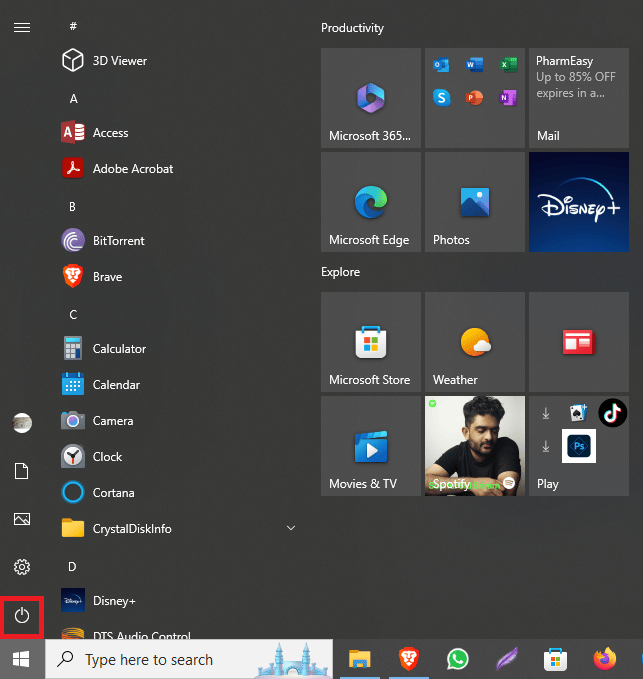Launch Skype from the Office tile group
Screen dimensions: 643x679
tap(441, 98)
